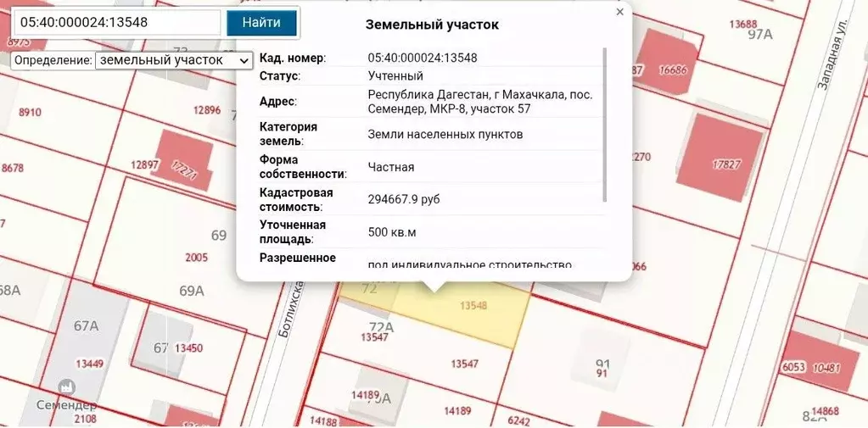Image resolution: width=868 pixels, height=428 pixels.
Task: Click the Кад. номер field label
Action: 293,58
